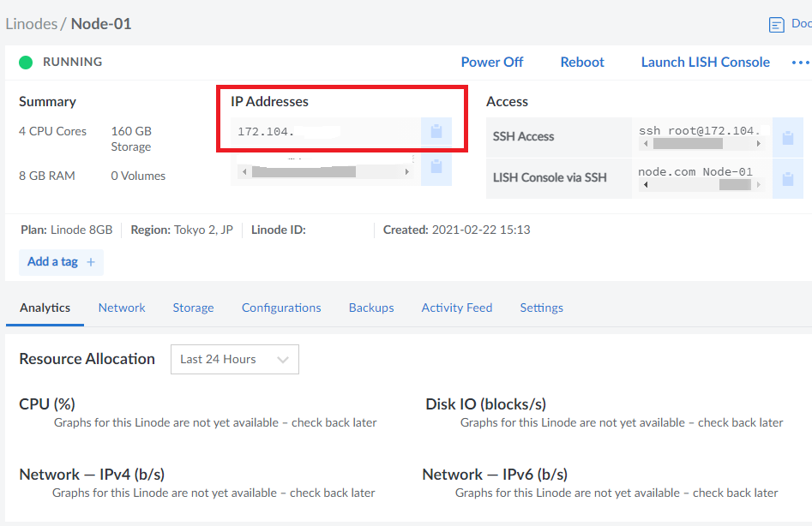Switch to the Network tab
Image resolution: width=812 pixels, height=526 pixels.
pyautogui.click(x=122, y=308)
